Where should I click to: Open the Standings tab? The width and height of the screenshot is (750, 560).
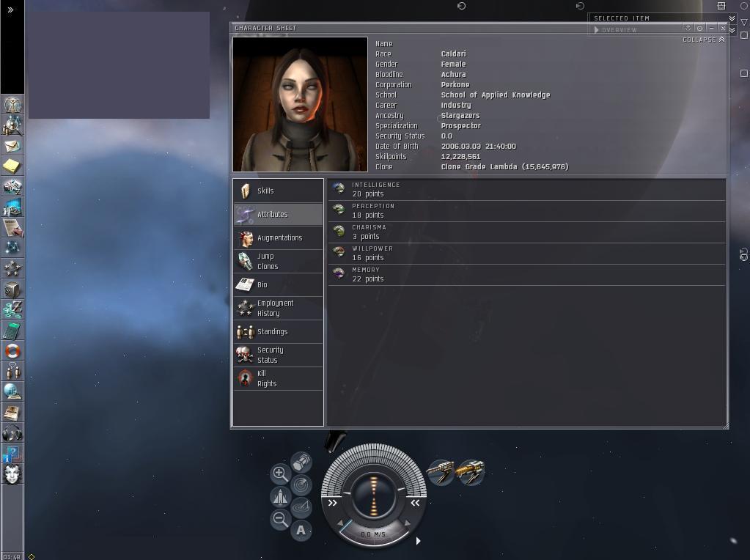tap(278, 331)
